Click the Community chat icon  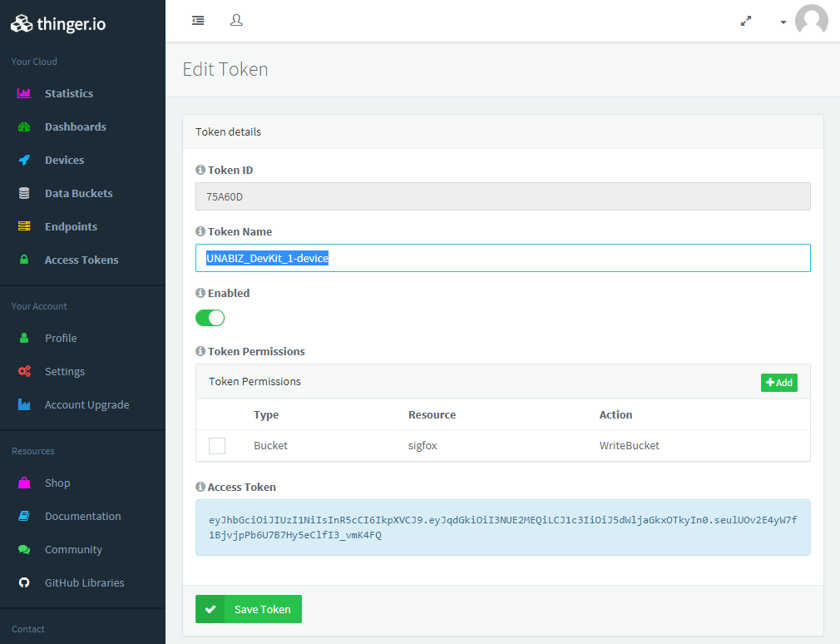click(24, 549)
